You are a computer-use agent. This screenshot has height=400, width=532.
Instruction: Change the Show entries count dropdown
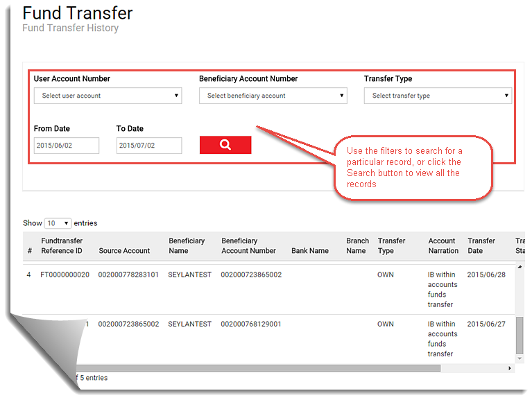(x=58, y=223)
